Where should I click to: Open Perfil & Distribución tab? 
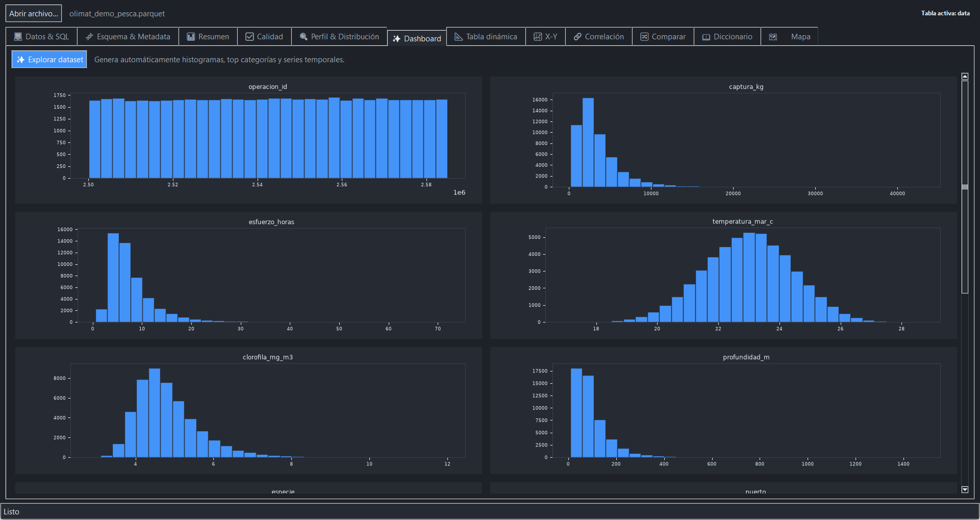coord(339,37)
